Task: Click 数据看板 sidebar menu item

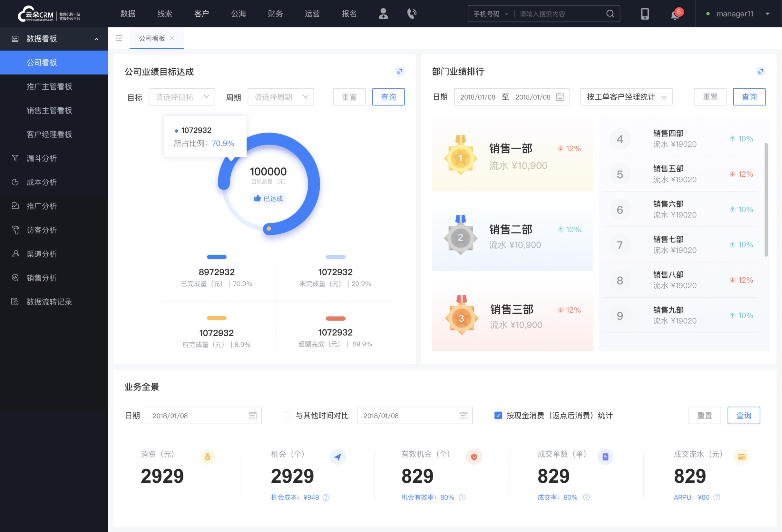Action: (54, 38)
